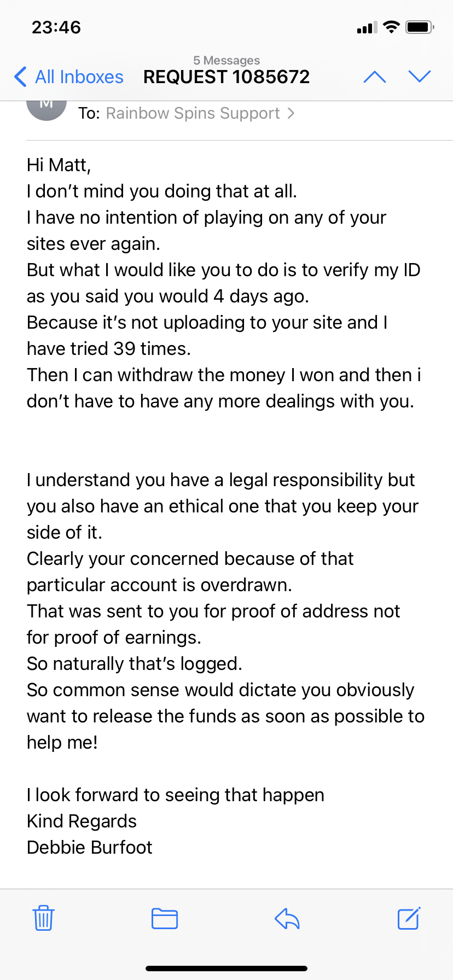Viewport: 453px width, 980px height.
Task: Compose a new email with the pencil icon
Action: click(409, 918)
